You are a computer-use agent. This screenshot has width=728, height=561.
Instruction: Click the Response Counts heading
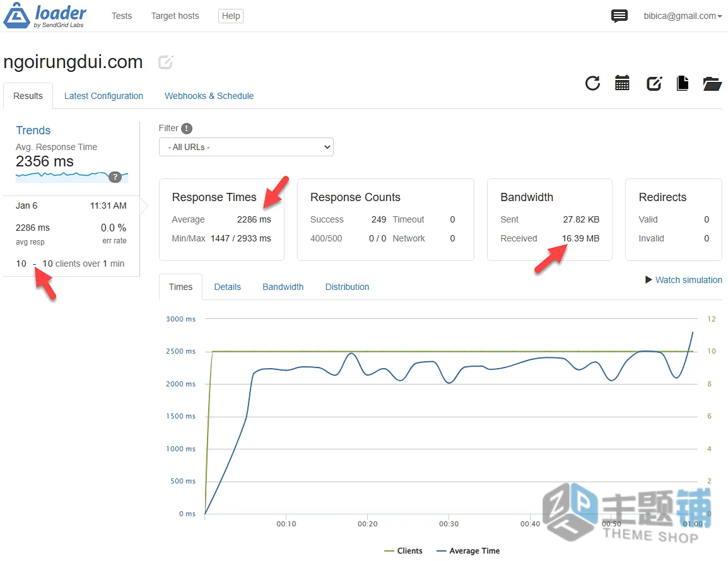click(x=355, y=197)
